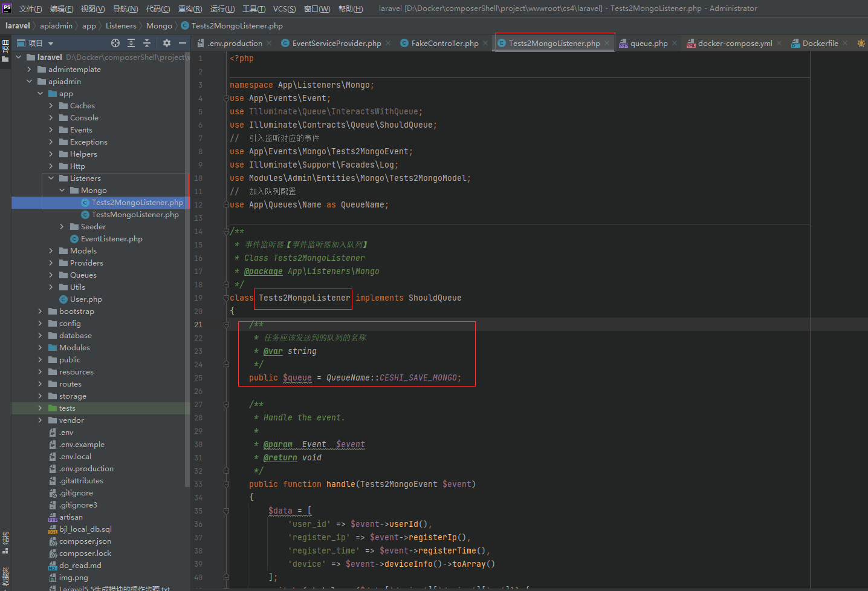Image resolution: width=868 pixels, height=591 pixels.
Task: Click line number 21 in gutter
Action: click(x=198, y=324)
